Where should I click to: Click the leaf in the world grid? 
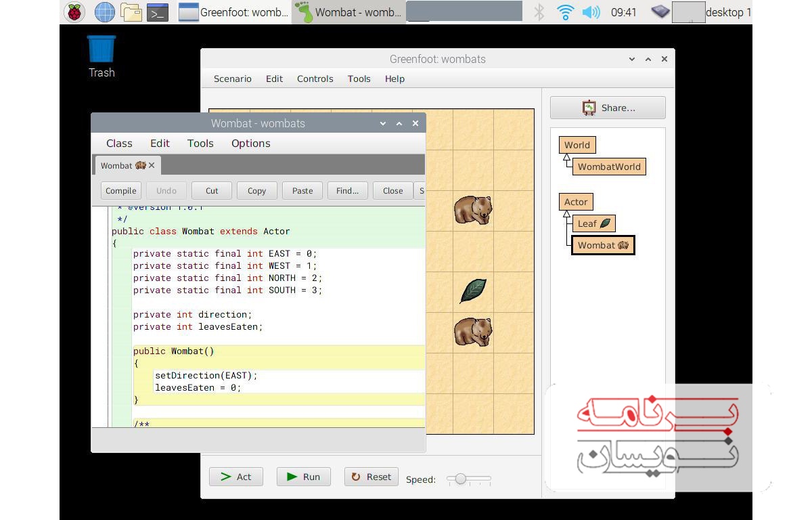click(x=473, y=290)
